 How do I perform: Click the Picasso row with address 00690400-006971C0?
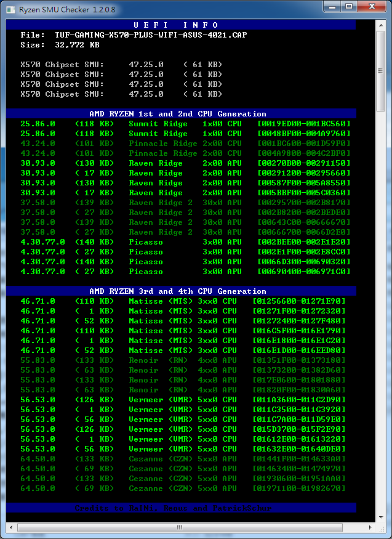click(185, 272)
